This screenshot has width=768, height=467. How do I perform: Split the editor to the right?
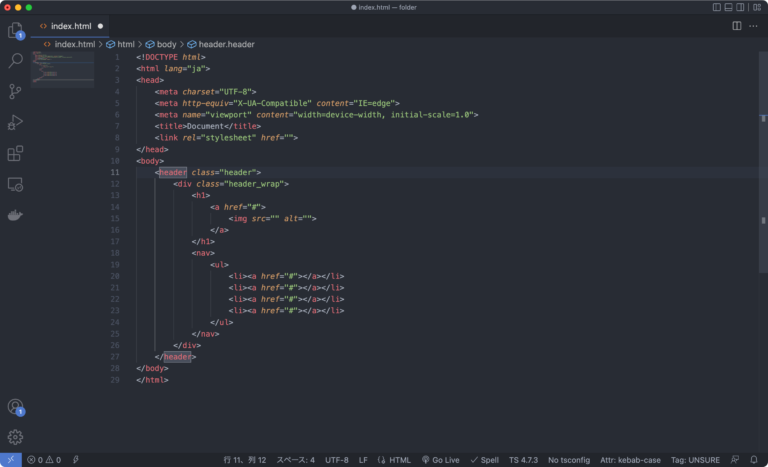(x=737, y=26)
